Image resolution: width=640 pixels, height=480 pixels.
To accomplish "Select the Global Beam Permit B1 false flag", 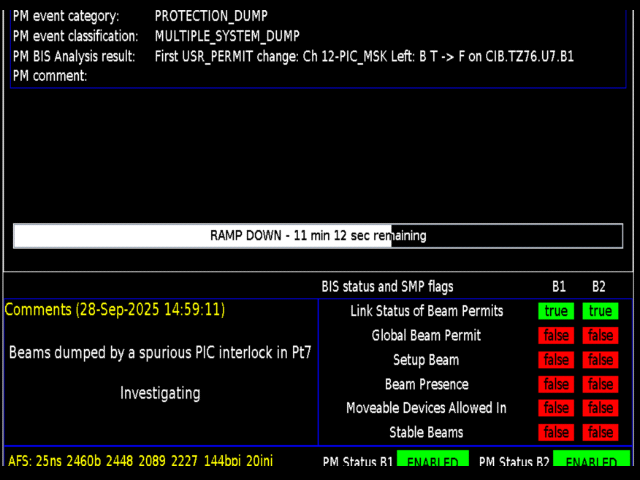I will click(x=556, y=336).
